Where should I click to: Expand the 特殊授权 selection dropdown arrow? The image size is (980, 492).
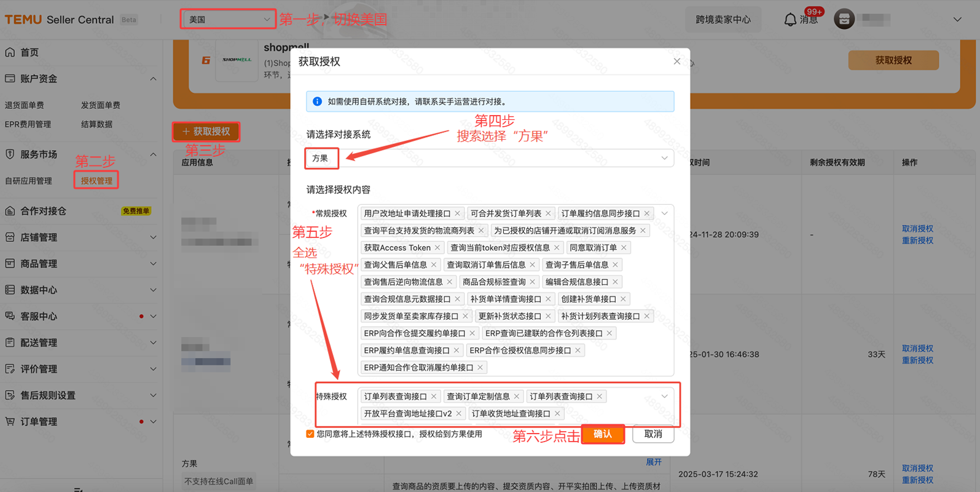[664, 397]
